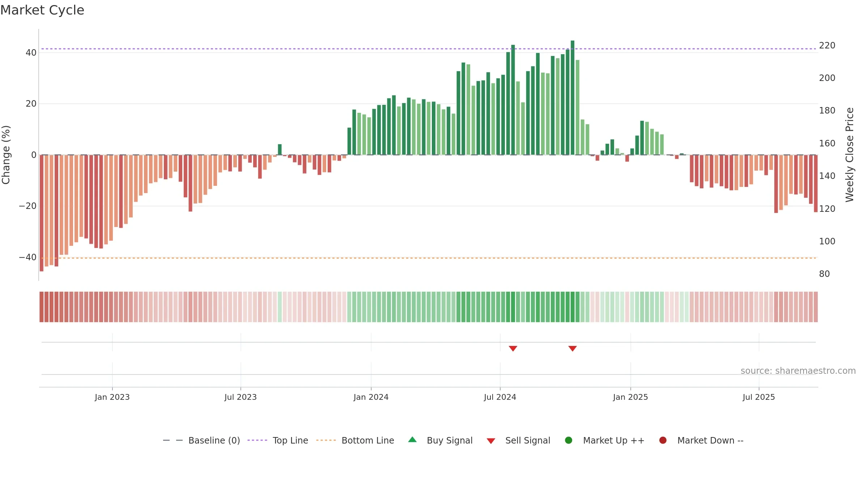
Task: Click the lone green bar after Jul 2023
Action: pyautogui.click(x=280, y=150)
